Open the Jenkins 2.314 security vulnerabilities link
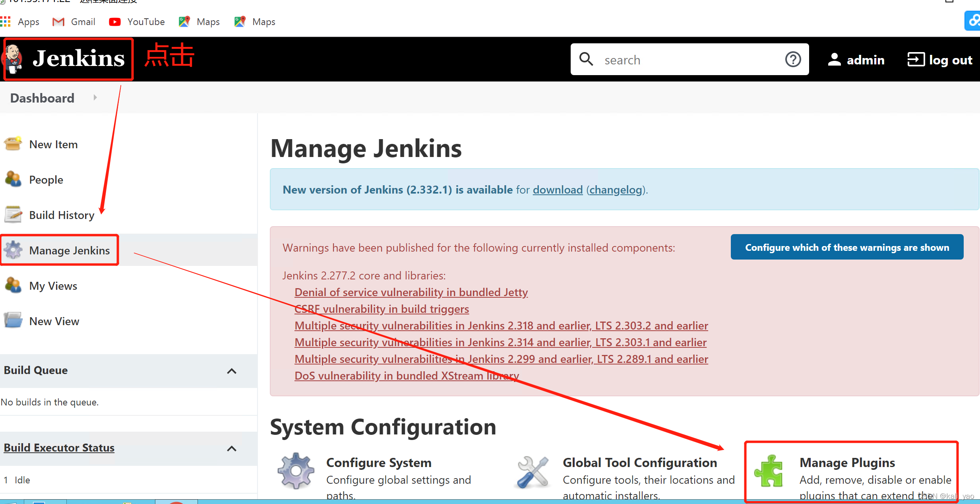Viewport: 980px width, 504px height. point(500,342)
